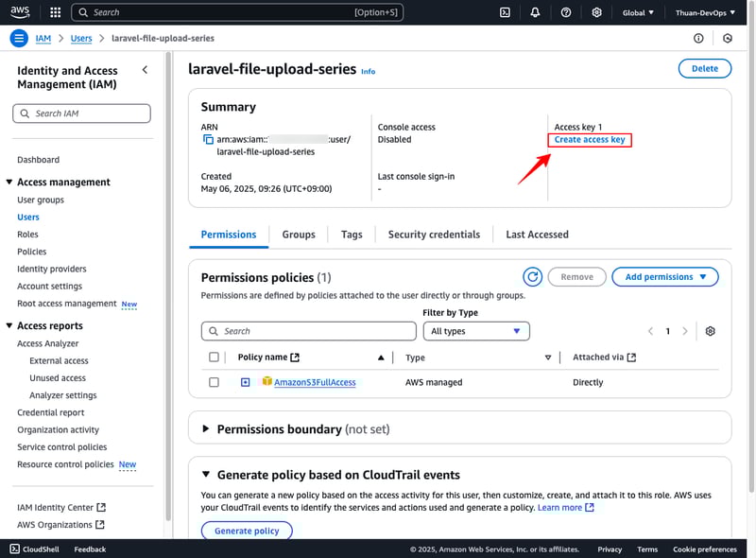Switch to the Security credentials tab
Viewport: 756px width, 558px height.
coord(434,235)
